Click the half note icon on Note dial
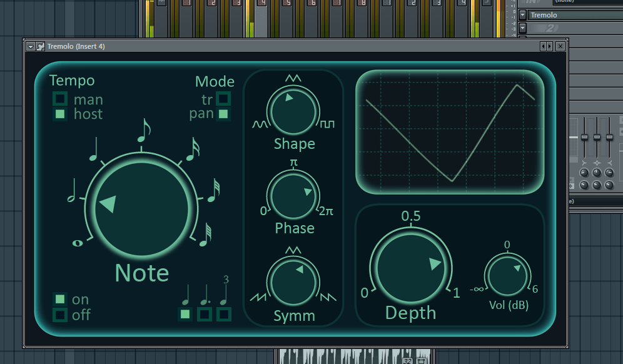 pyautogui.click(x=71, y=190)
